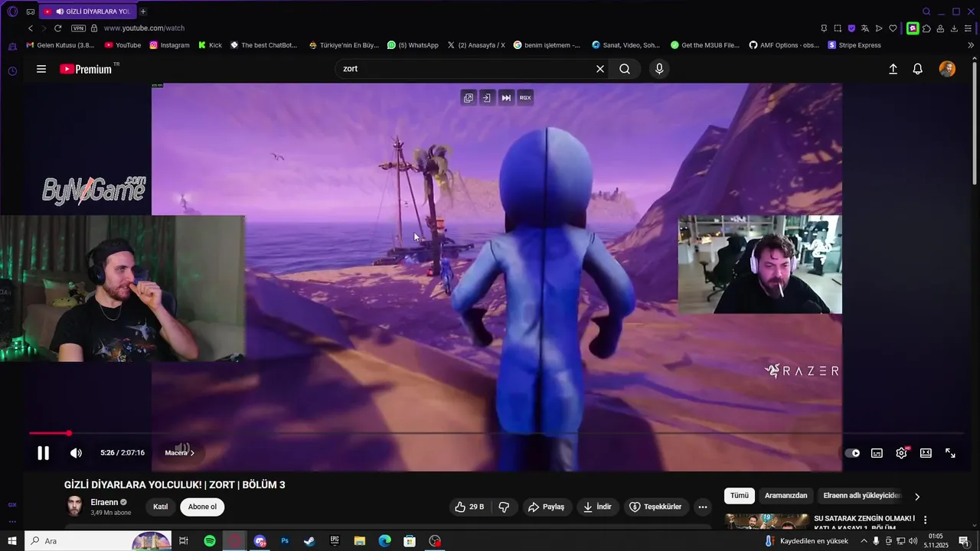
Task: Open Windows Start menu
Action: coord(12,541)
